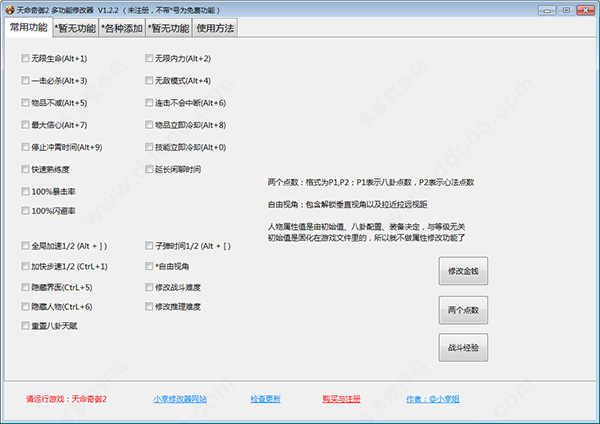The height and width of the screenshot is (424, 600).
Task: Click the note starting with 两个点数:格式为P1,P2
Action: (x=370, y=182)
